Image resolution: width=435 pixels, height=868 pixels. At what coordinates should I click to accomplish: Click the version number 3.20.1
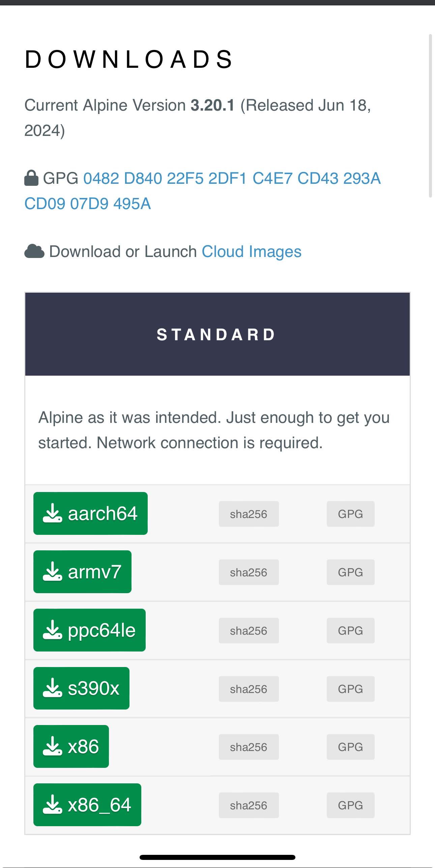213,105
